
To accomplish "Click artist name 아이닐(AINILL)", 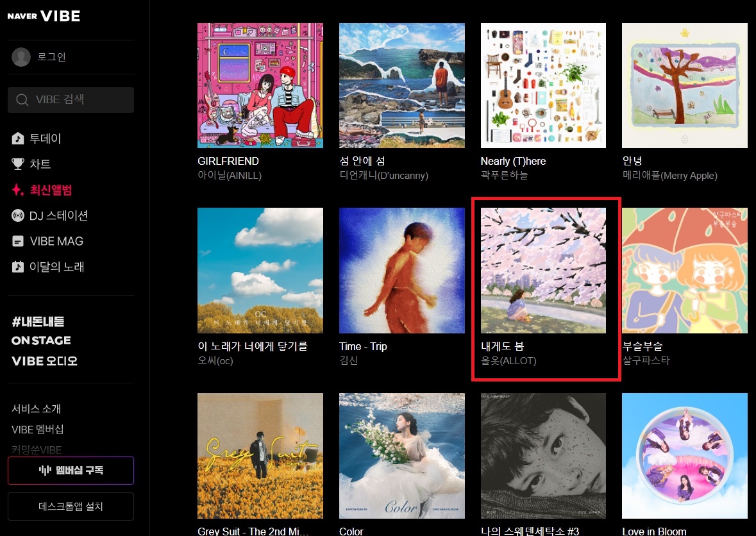I will pos(230,176).
